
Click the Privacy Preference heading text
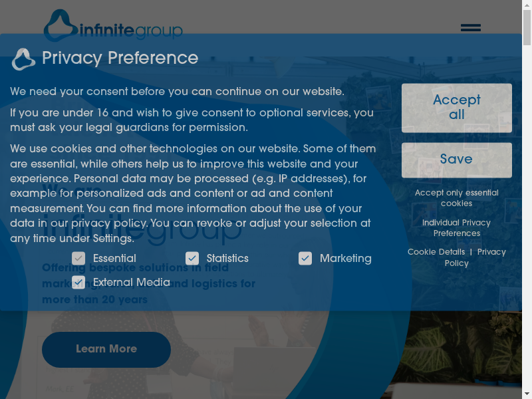[120, 59]
